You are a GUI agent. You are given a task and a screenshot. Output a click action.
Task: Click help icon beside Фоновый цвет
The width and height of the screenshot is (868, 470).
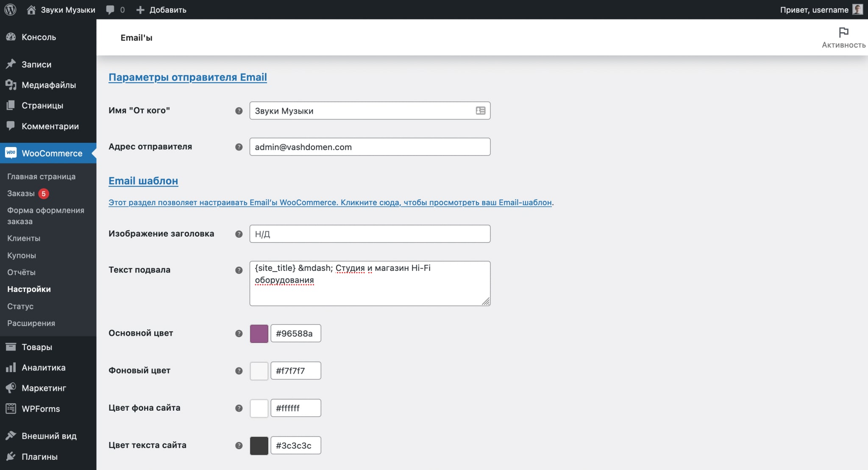(239, 371)
